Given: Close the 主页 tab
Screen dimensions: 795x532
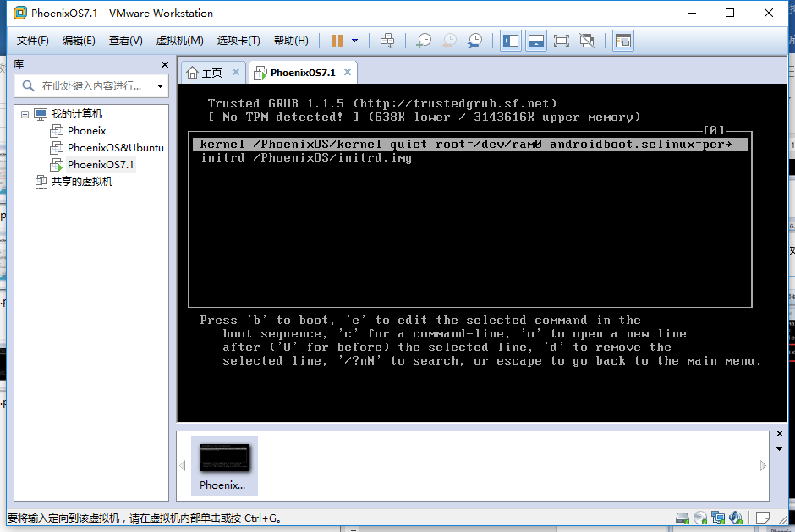Looking at the screenshot, I should pos(236,72).
